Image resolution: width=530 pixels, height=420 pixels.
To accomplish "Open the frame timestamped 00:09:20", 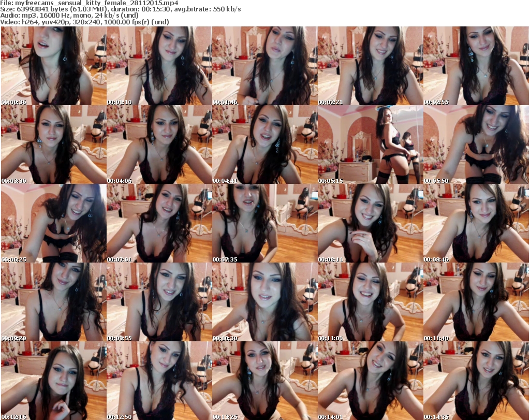I will [53, 302].
